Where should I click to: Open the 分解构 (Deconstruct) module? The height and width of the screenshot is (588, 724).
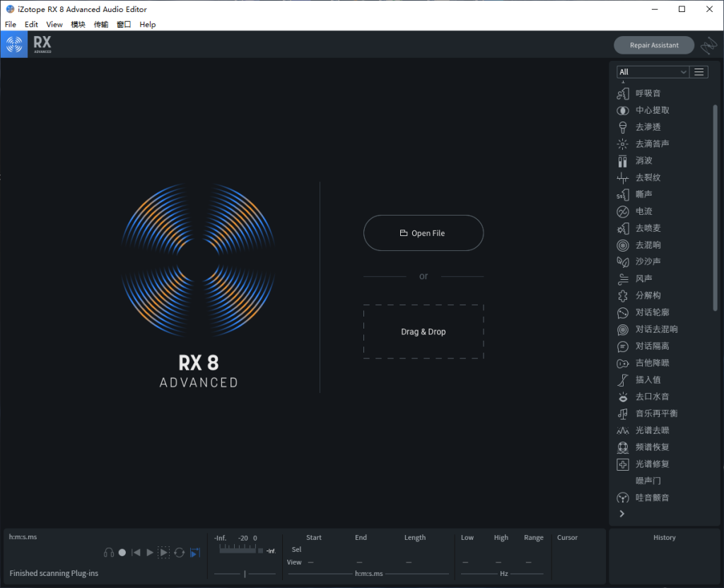click(x=639, y=296)
